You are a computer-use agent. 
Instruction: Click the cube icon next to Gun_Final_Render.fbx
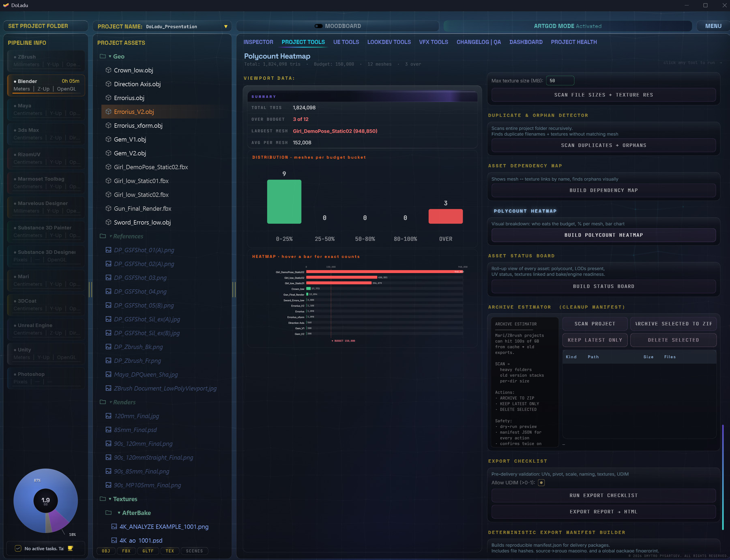108,208
